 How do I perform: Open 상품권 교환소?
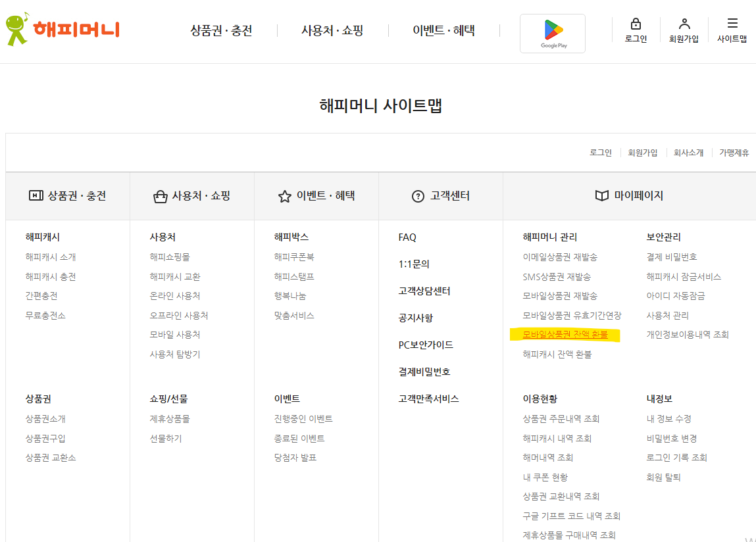pyautogui.click(x=51, y=457)
